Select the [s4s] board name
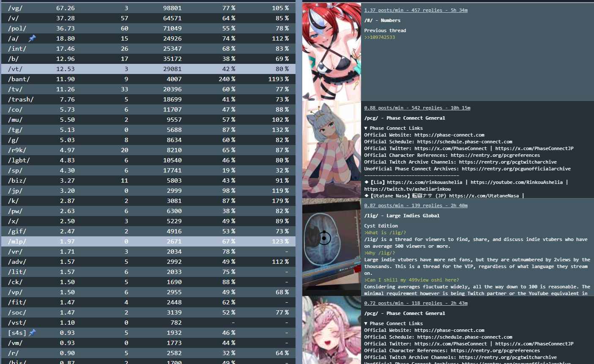The image size is (594, 364). click(x=17, y=333)
